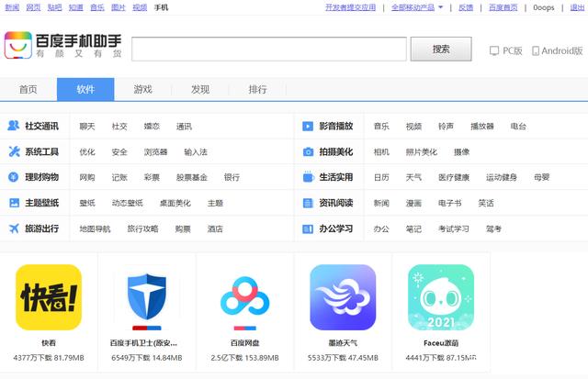The height and width of the screenshot is (379, 588).
Task: Click the 搜索 button
Action: pyautogui.click(x=441, y=49)
